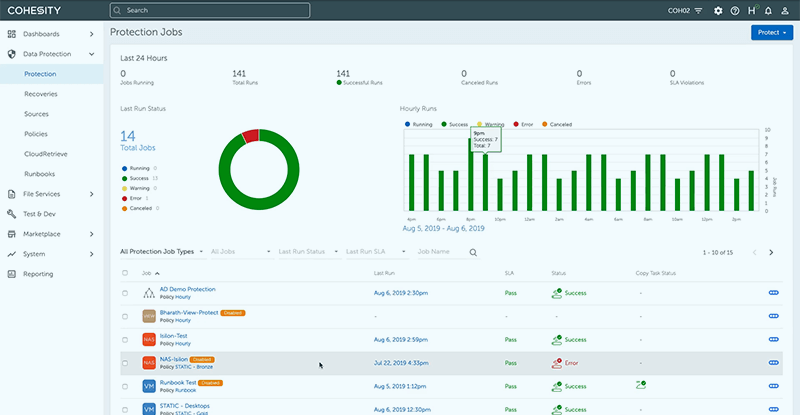800x415 pixels.
Task: Go to next page of jobs
Action: [x=771, y=252]
